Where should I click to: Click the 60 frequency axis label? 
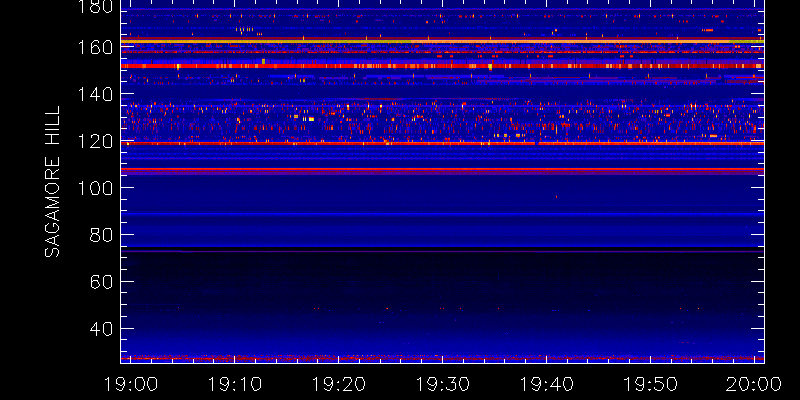tap(102, 282)
